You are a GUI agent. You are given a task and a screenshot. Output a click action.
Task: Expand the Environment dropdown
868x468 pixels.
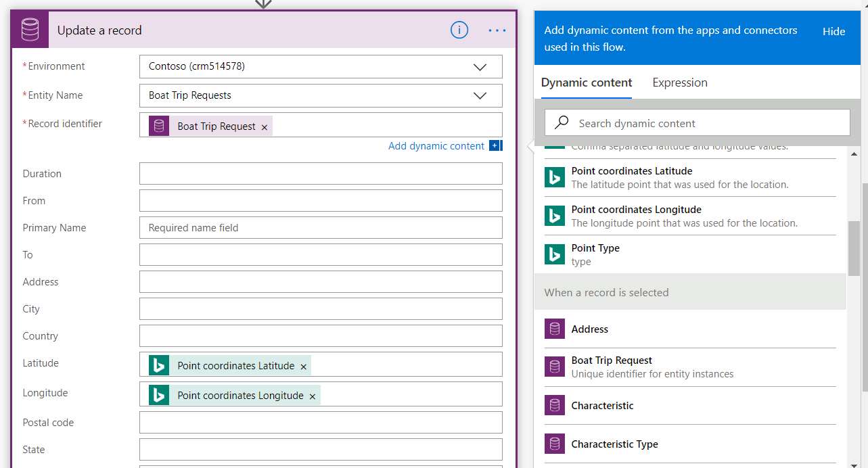(x=480, y=67)
